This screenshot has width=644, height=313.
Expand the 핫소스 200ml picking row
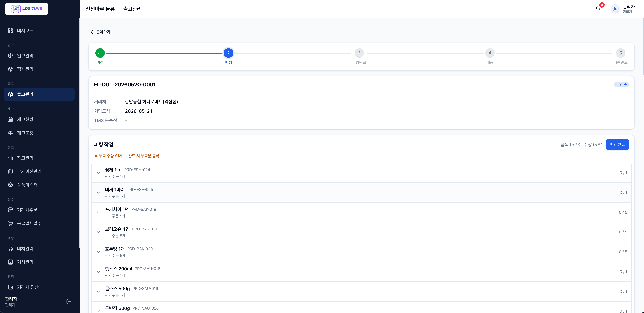[99, 272]
